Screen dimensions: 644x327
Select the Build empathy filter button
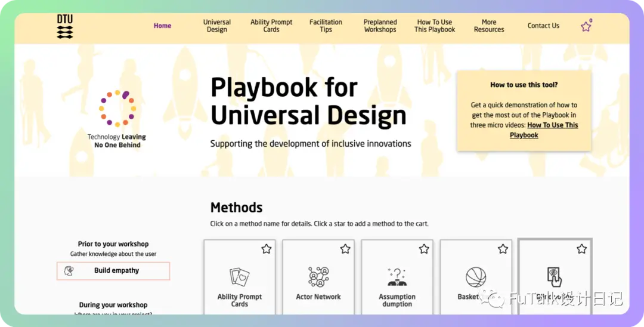[113, 271]
